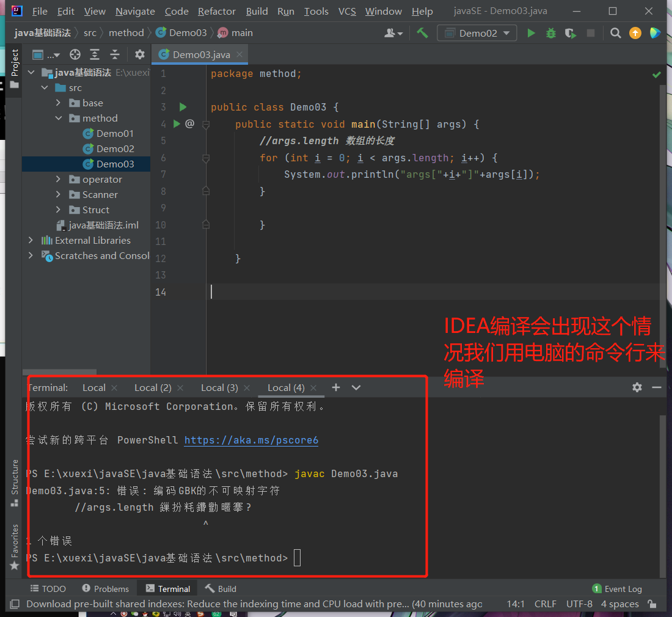Viewport: 672px width, 617px height.
Task: Click the @ gutter icon on line 4
Action: pyautogui.click(x=189, y=124)
